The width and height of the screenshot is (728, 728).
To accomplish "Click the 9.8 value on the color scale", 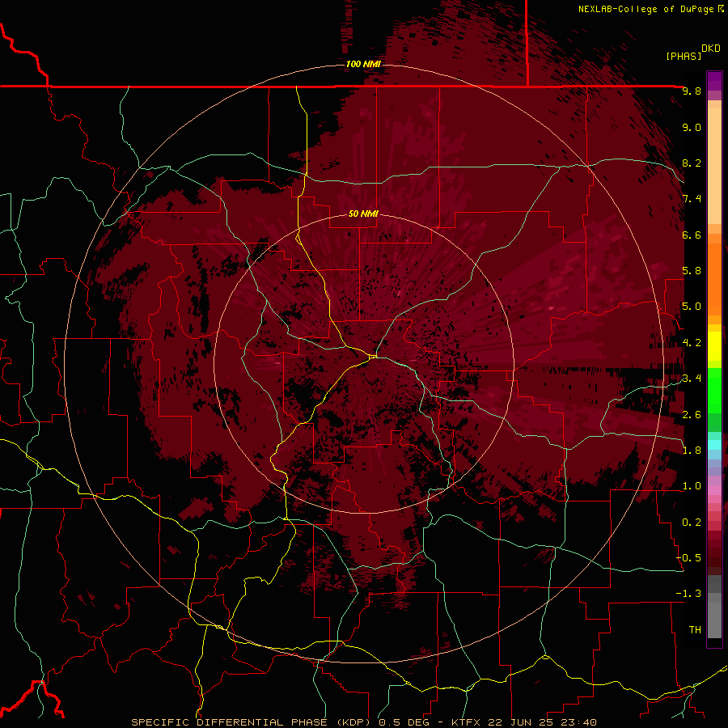I will pyautogui.click(x=692, y=91).
